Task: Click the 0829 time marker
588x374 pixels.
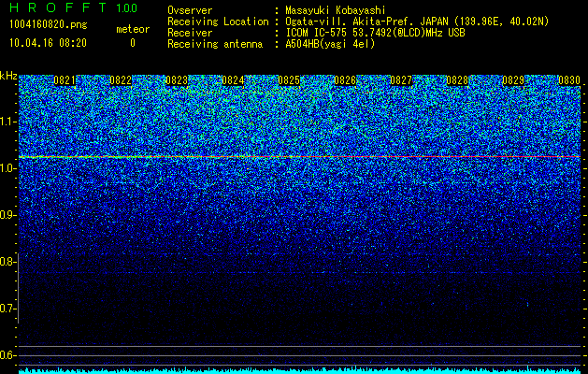Action: (513, 80)
